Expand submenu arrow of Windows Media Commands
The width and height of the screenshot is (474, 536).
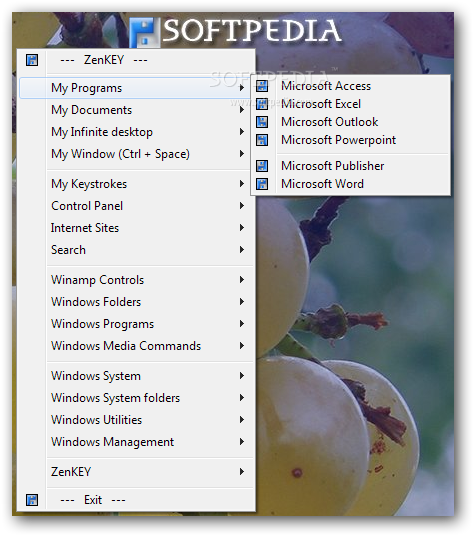(x=242, y=346)
